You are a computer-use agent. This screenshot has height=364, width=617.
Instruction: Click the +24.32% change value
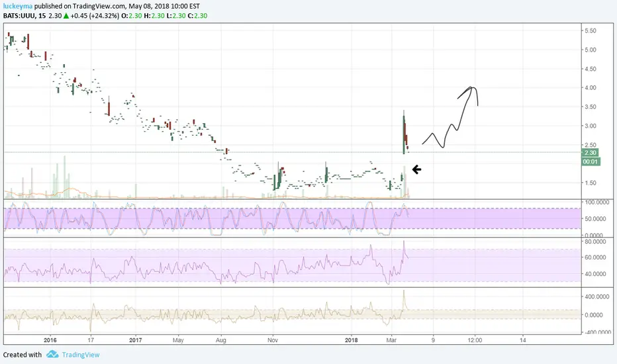click(104, 16)
